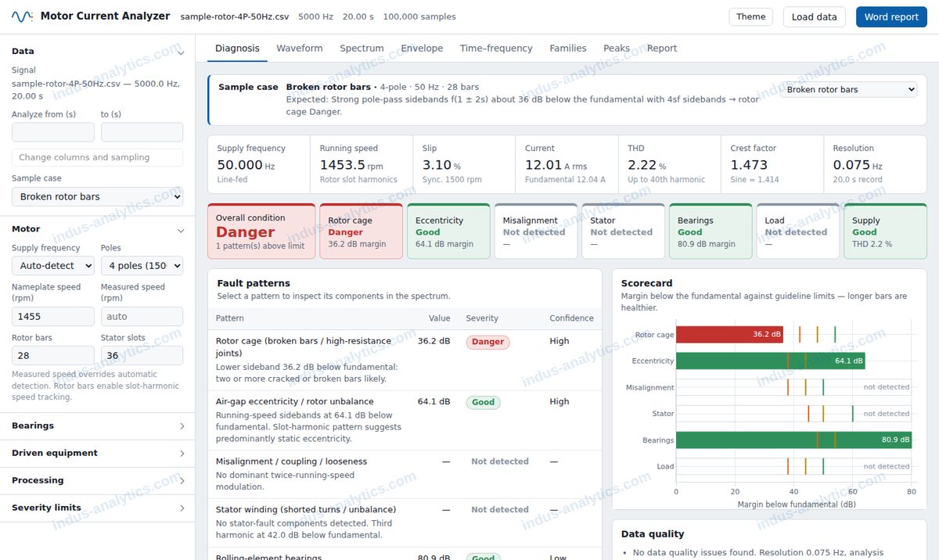Collapse the Data section in sidebar
The width and height of the screenshot is (939, 560).
point(97,51)
